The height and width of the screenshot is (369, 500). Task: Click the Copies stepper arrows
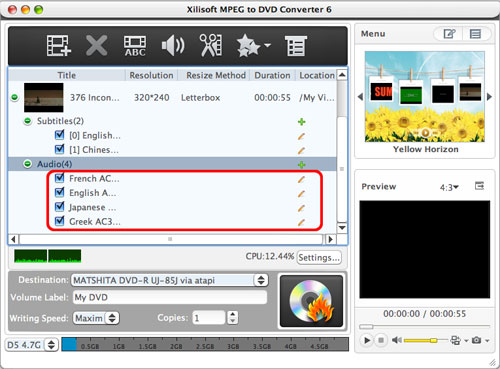232,318
